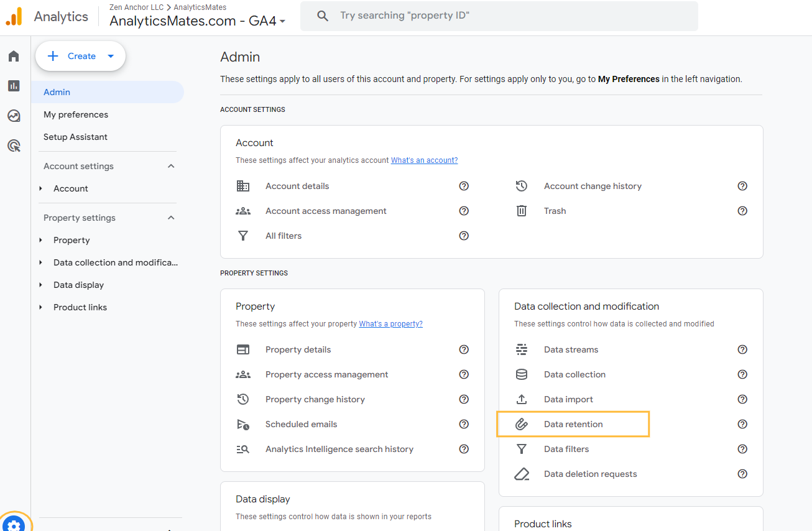This screenshot has width=812, height=531.
Task: Collapse the Account settings section
Action: tap(172, 166)
